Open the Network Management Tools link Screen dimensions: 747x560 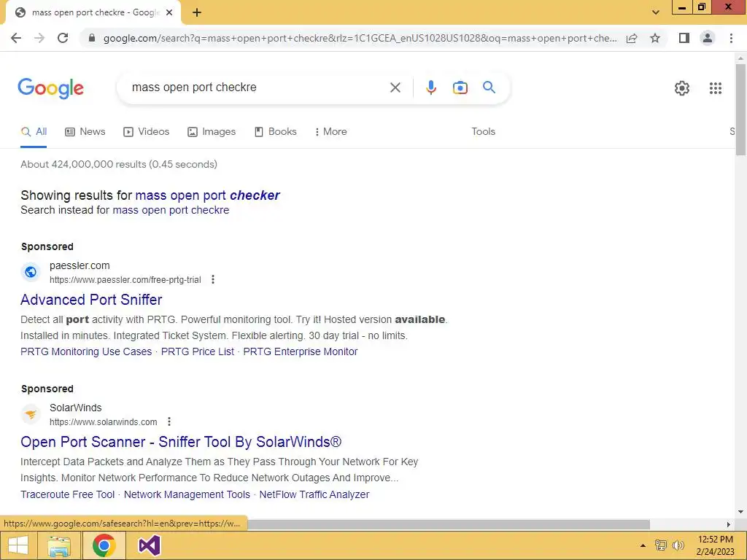[187, 494]
